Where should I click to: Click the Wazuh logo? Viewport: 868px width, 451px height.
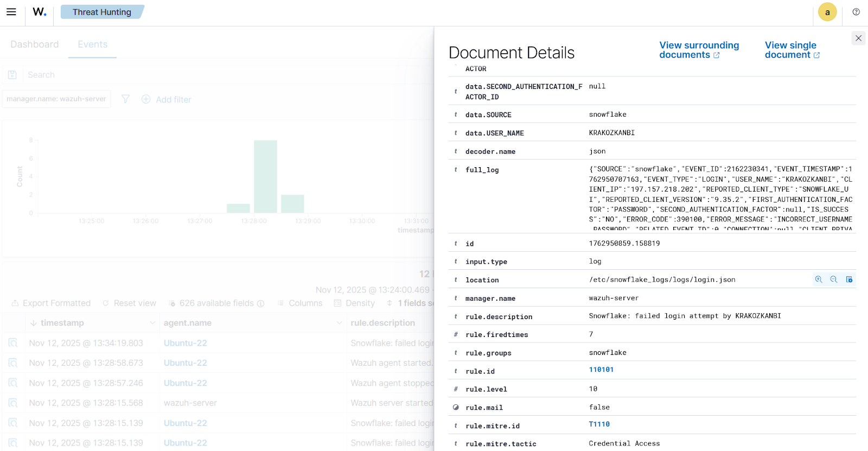click(x=40, y=12)
